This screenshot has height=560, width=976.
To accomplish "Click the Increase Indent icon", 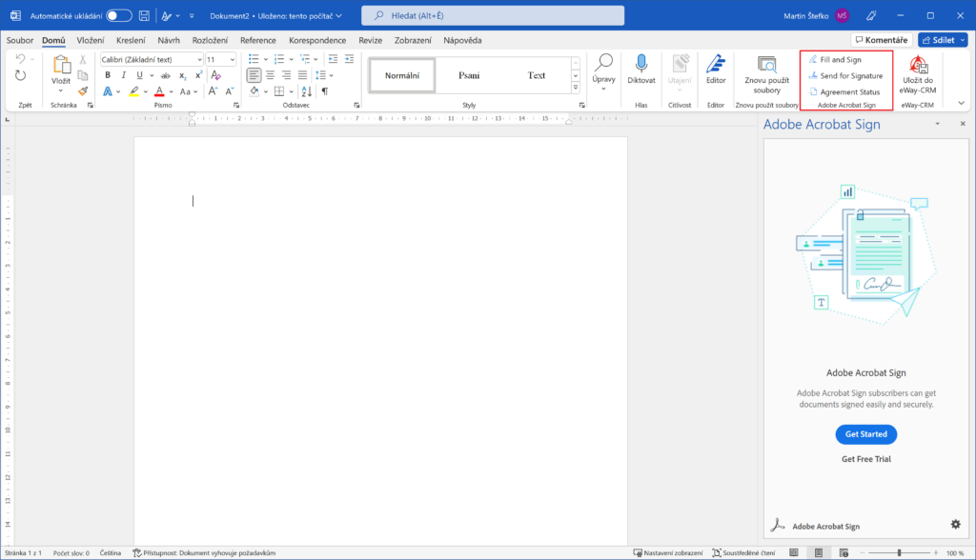I will (349, 59).
